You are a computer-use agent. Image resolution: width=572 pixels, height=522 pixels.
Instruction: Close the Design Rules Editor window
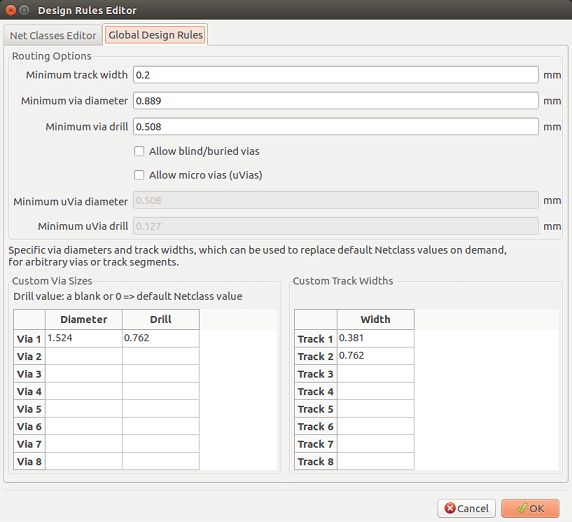(11, 10)
